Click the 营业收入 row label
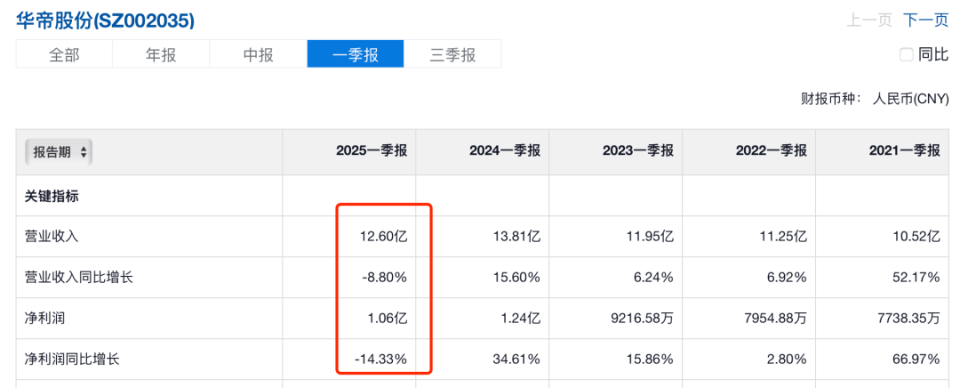Screen dimensions: 960x388 pos(50,237)
